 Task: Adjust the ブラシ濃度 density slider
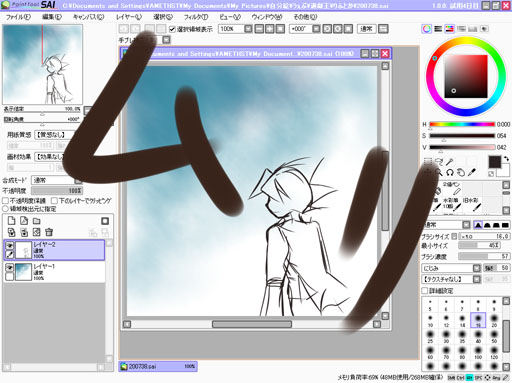pyautogui.click(x=484, y=256)
